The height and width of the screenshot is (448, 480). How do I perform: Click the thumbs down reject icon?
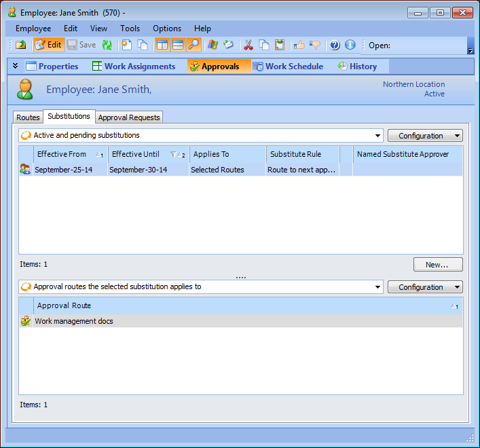[x=315, y=45]
